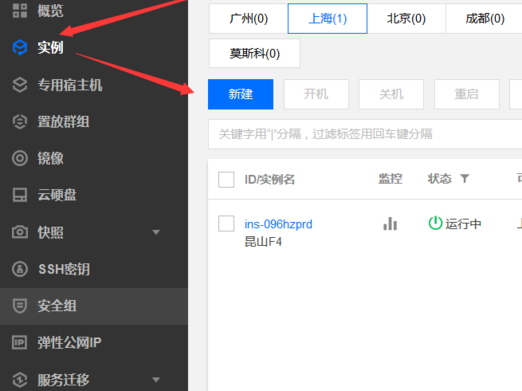Open SSH密钥 menu item

pyautogui.click(x=64, y=269)
